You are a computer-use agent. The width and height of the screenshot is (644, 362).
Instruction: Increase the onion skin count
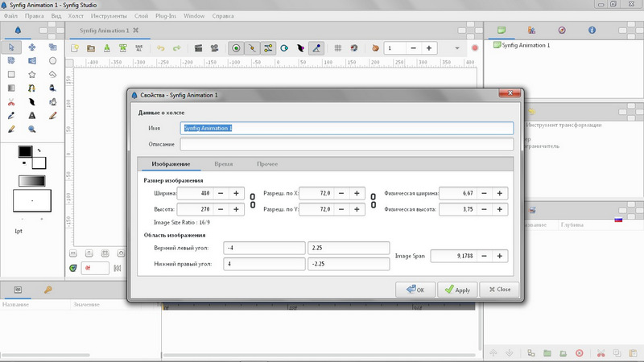429,48
